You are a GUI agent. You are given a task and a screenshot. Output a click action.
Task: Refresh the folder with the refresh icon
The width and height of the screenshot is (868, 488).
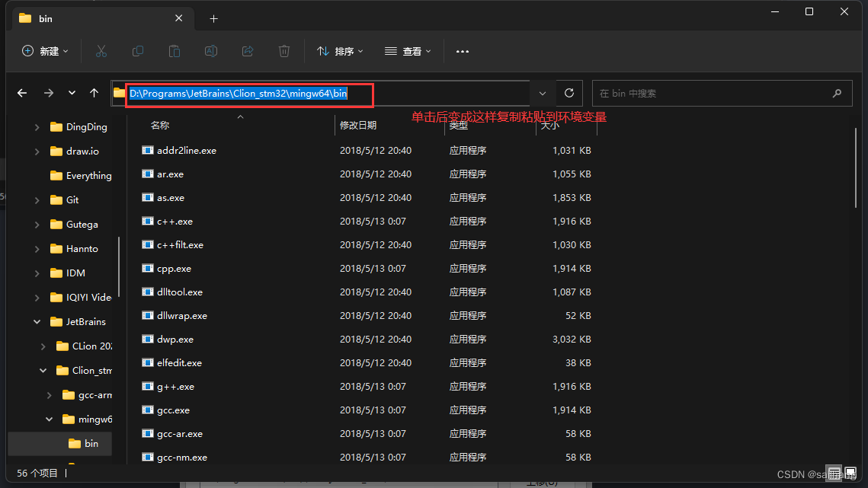click(x=569, y=92)
